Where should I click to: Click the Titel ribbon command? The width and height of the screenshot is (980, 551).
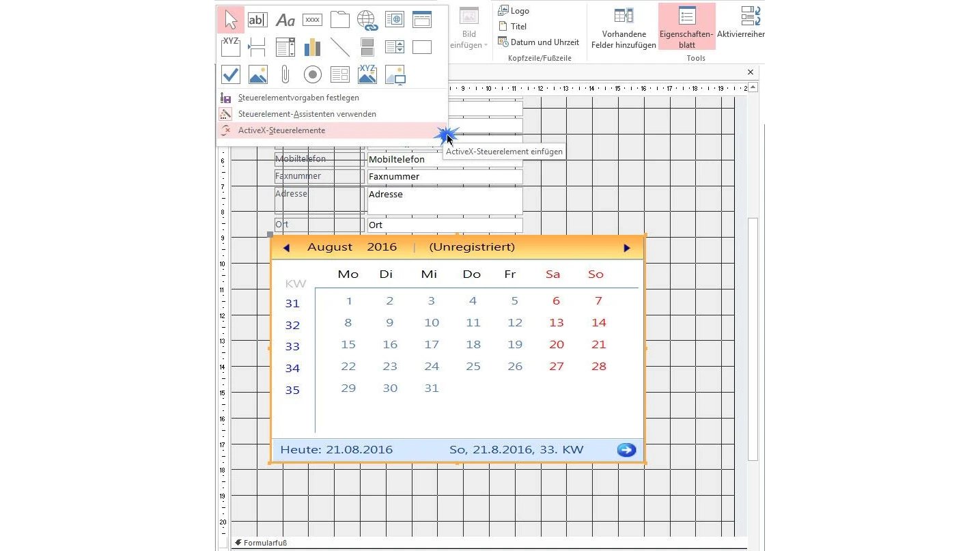(x=512, y=27)
